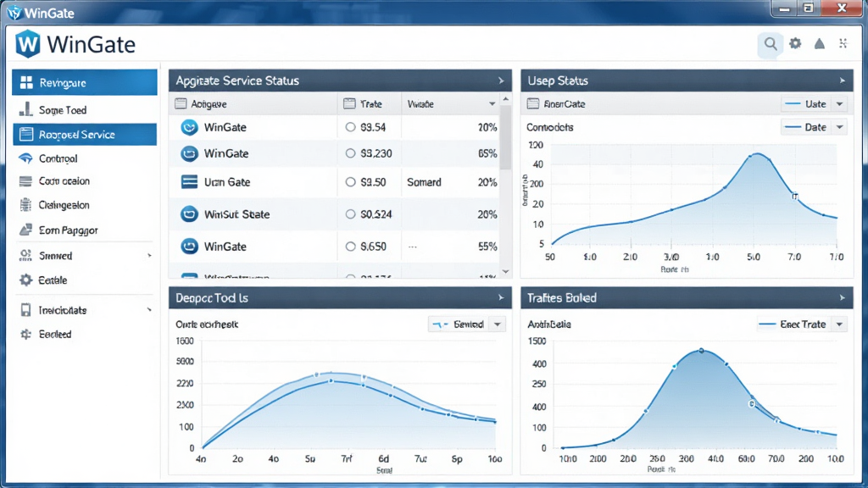This screenshot has height=488, width=868.
Task: Click the Uran Gate server icon
Action: tap(189, 181)
